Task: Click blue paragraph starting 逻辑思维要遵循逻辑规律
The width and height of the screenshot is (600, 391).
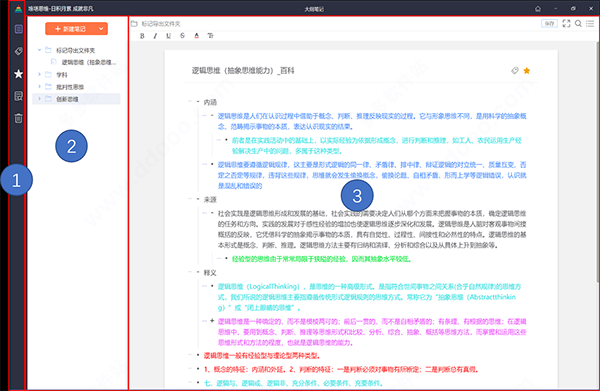Action: 372,175
